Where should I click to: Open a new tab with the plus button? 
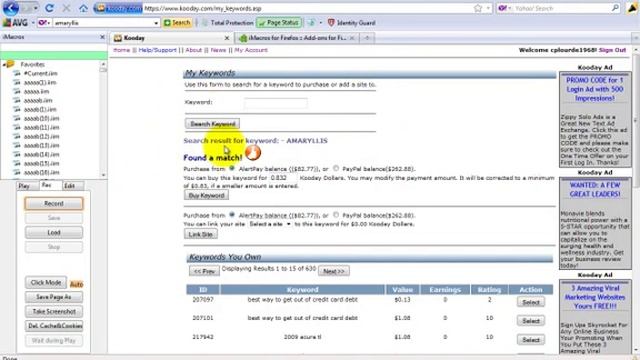click(367, 38)
